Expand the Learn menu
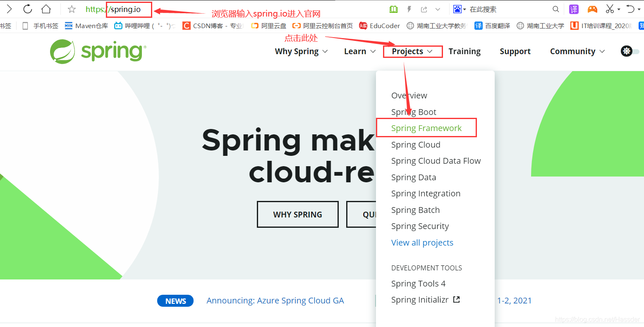 [x=360, y=51]
